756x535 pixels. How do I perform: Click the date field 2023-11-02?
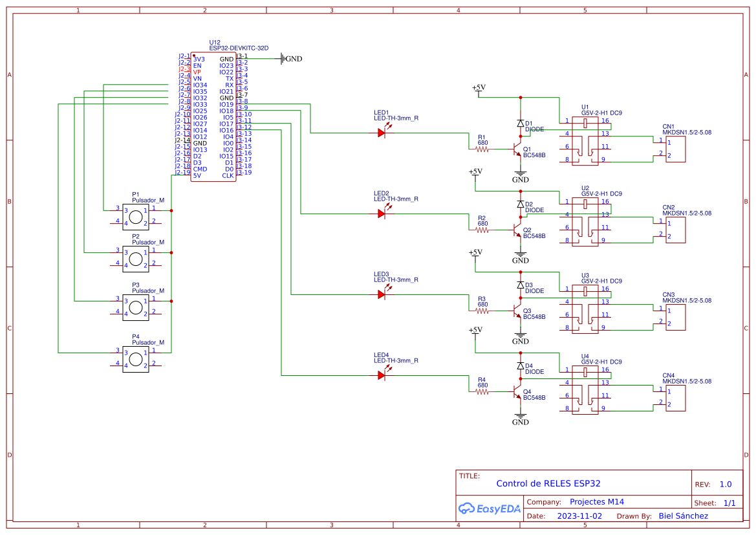[x=579, y=516]
